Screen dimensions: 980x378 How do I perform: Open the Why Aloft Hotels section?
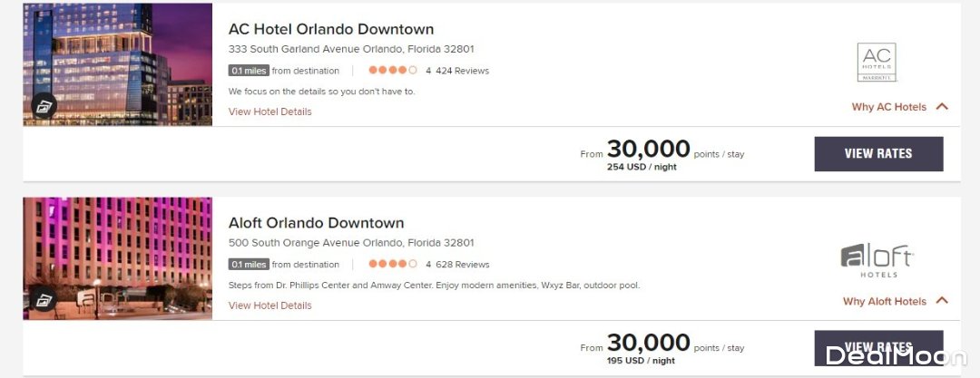click(x=884, y=301)
